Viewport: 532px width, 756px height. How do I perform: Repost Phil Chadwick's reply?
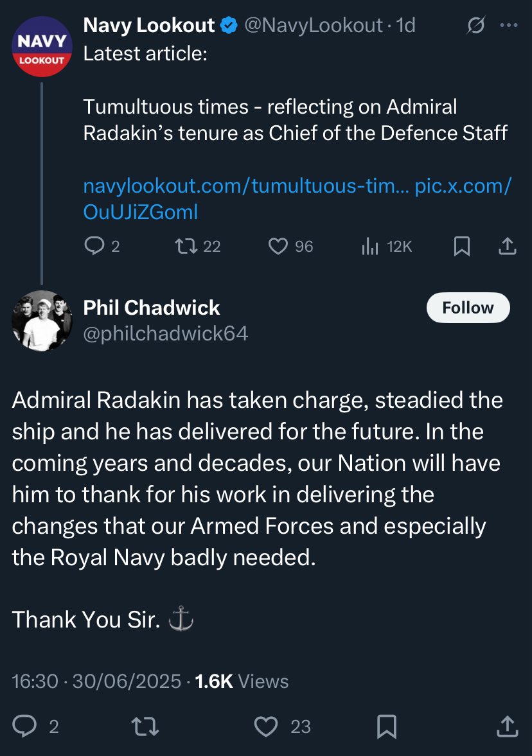pyautogui.click(x=145, y=726)
